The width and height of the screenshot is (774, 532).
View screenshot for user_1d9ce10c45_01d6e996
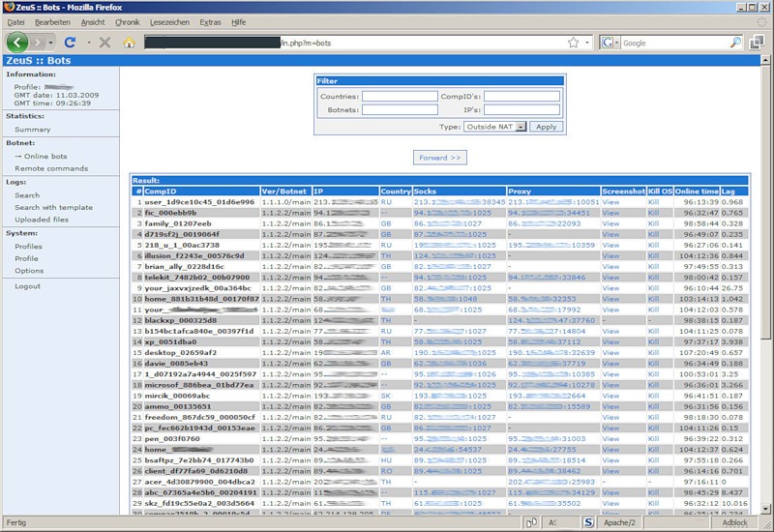coord(610,202)
